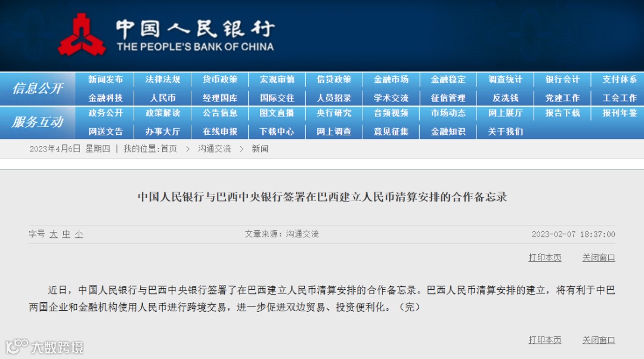Open 银行会计 navigation link

pyautogui.click(x=562, y=79)
